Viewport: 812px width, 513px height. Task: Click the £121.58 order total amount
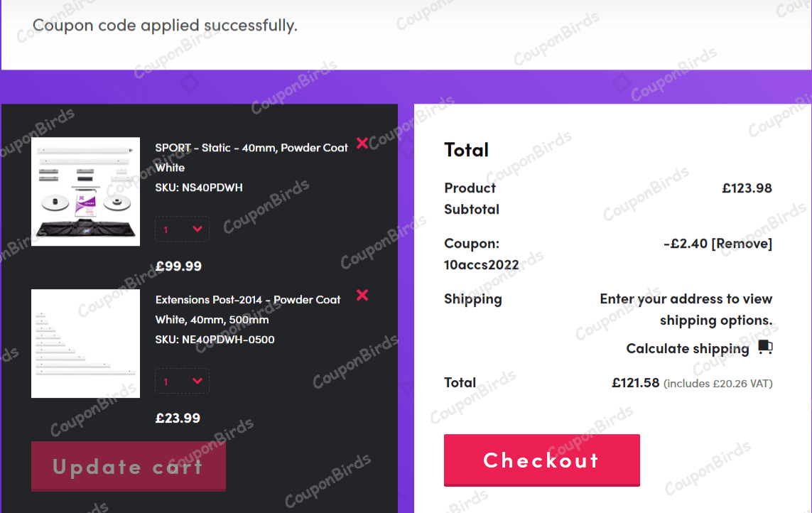pyautogui.click(x=636, y=383)
